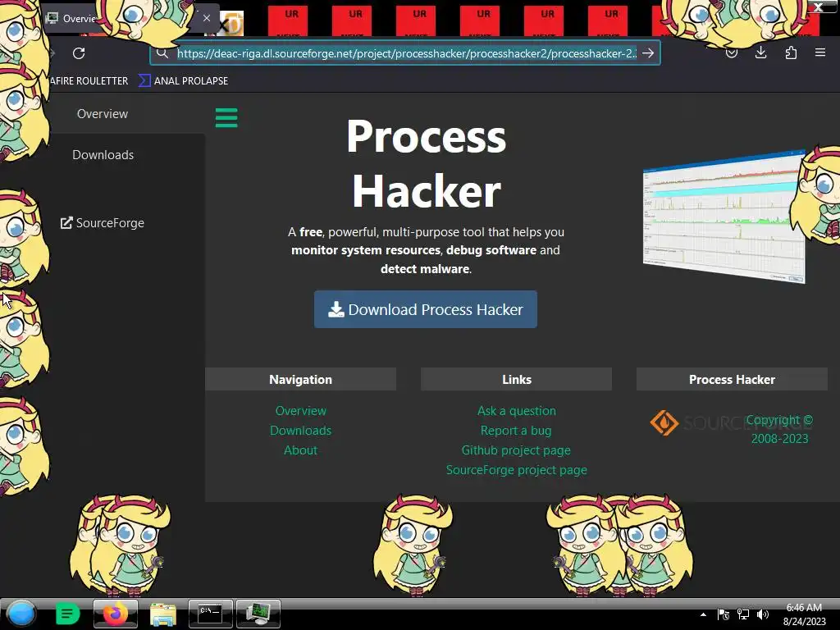Click the Windows Start orb
The image size is (840, 630).
(x=21, y=614)
